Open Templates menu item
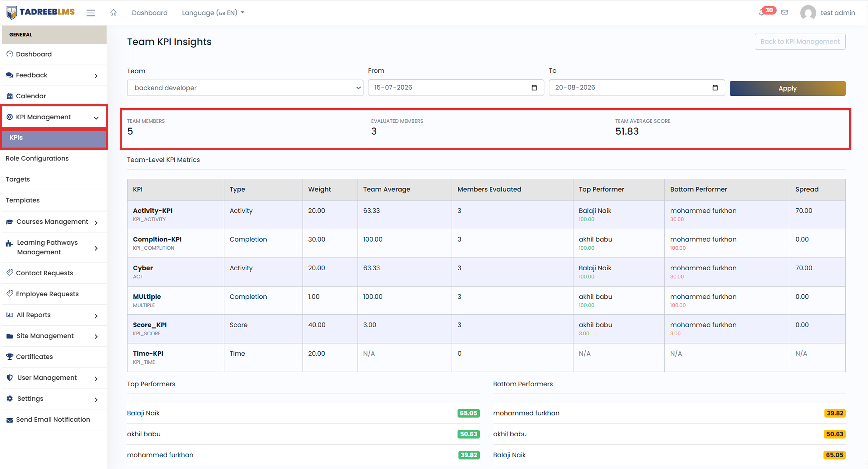 click(x=23, y=200)
